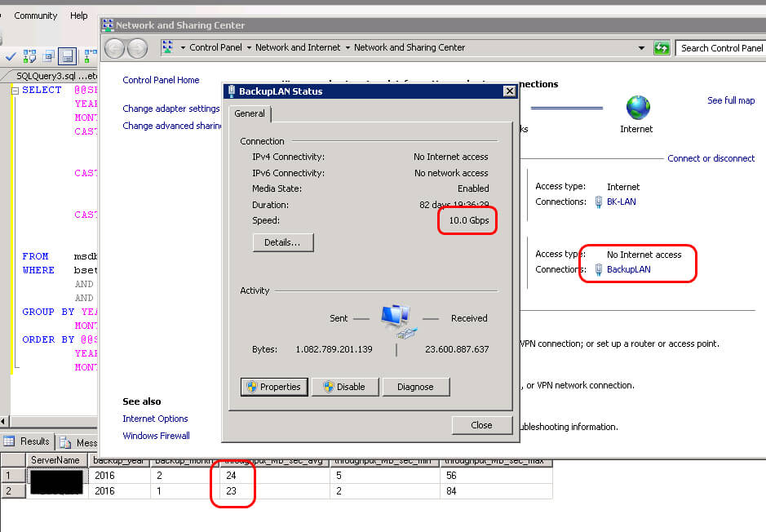The width and height of the screenshot is (766, 532).
Task: Click the network icon in the address bar
Action: pos(167,47)
